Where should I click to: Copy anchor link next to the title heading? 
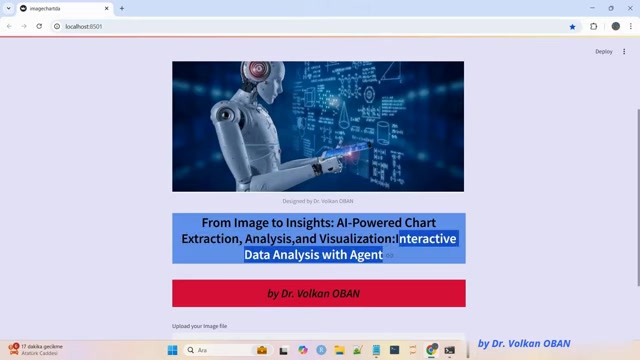(x=389, y=256)
